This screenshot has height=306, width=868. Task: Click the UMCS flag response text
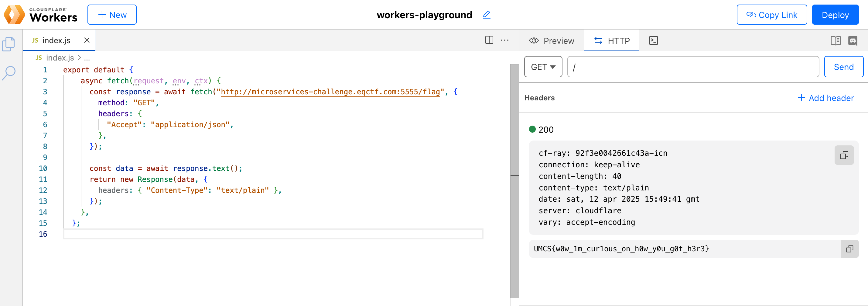tap(621, 249)
